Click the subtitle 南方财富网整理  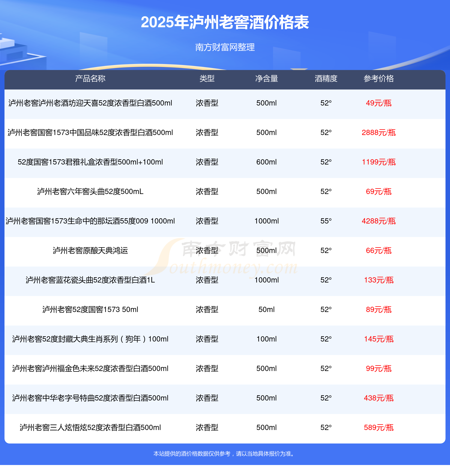(225, 47)
